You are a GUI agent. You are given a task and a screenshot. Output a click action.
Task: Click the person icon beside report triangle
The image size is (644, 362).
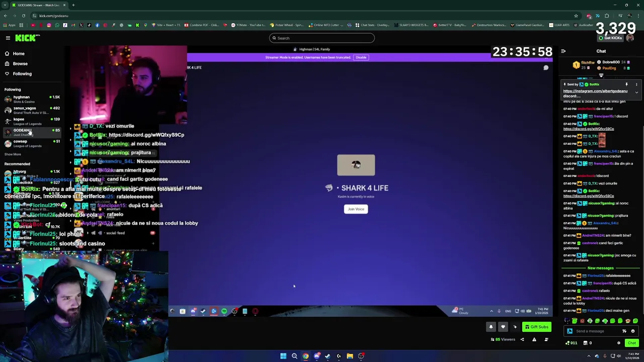[x=546, y=339]
